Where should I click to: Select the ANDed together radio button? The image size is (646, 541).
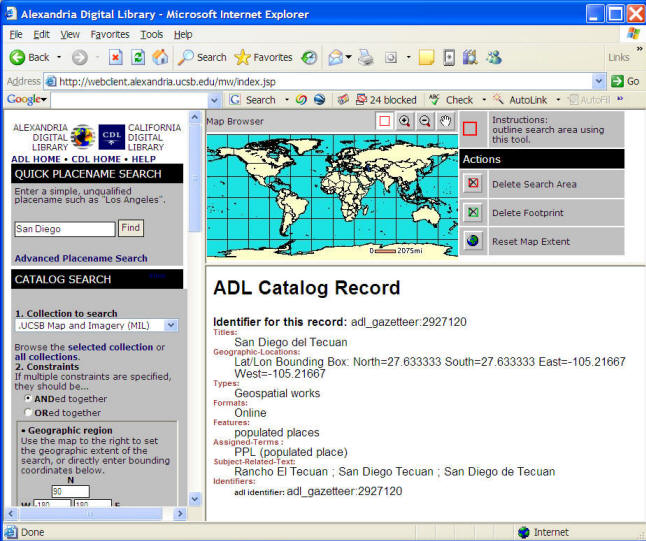pos(28,398)
